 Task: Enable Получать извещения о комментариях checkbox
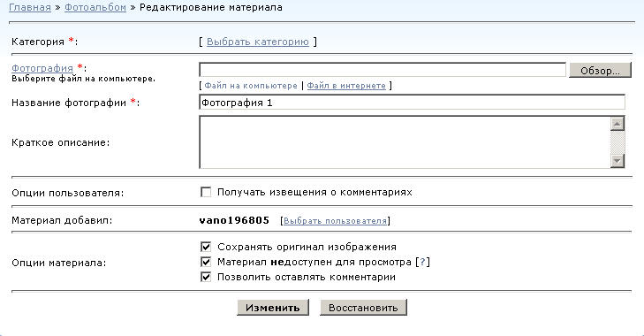206,192
